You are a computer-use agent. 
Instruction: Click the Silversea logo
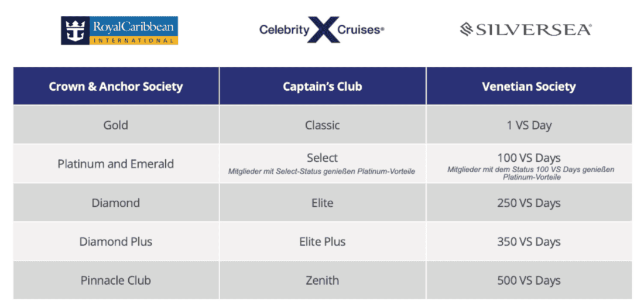click(526, 30)
